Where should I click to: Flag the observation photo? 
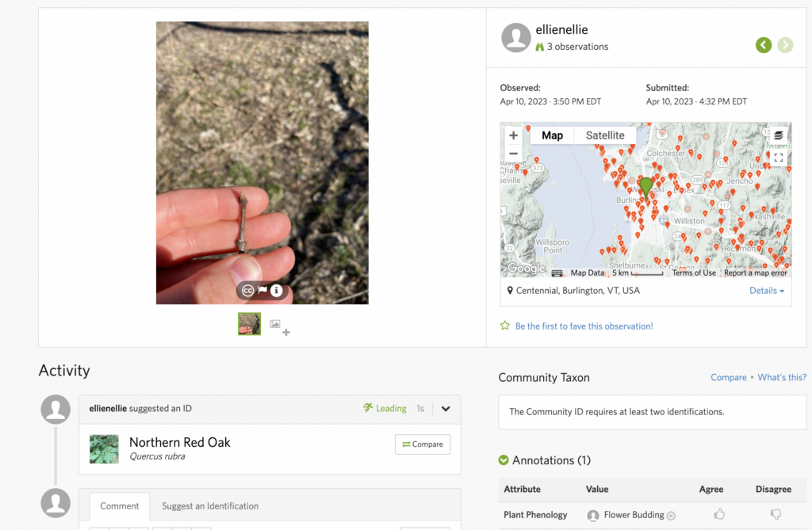pyautogui.click(x=262, y=291)
